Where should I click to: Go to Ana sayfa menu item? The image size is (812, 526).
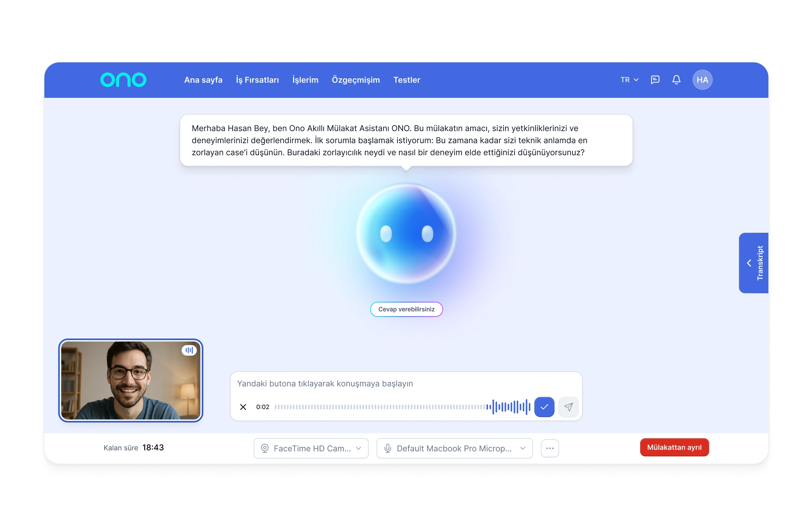(x=203, y=80)
